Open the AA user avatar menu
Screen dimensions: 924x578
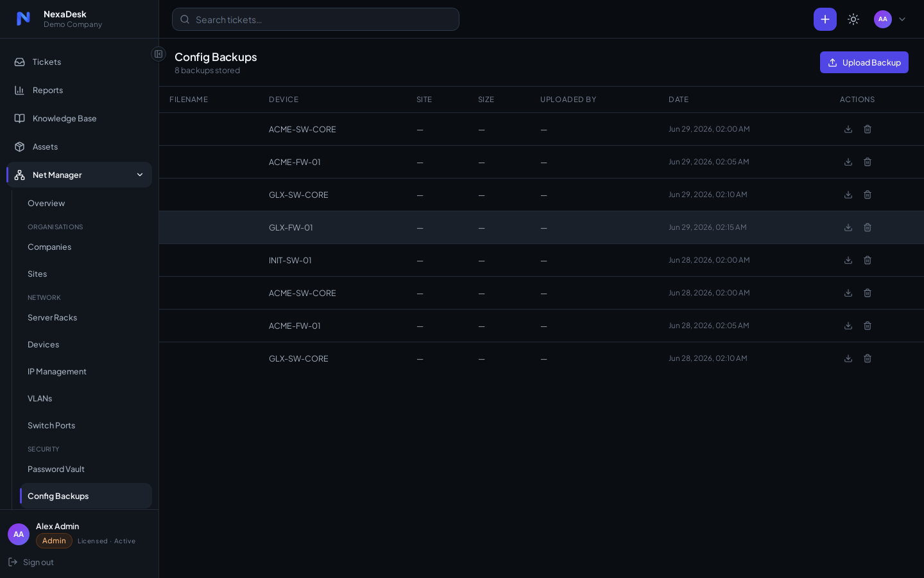click(x=883, y=19)
